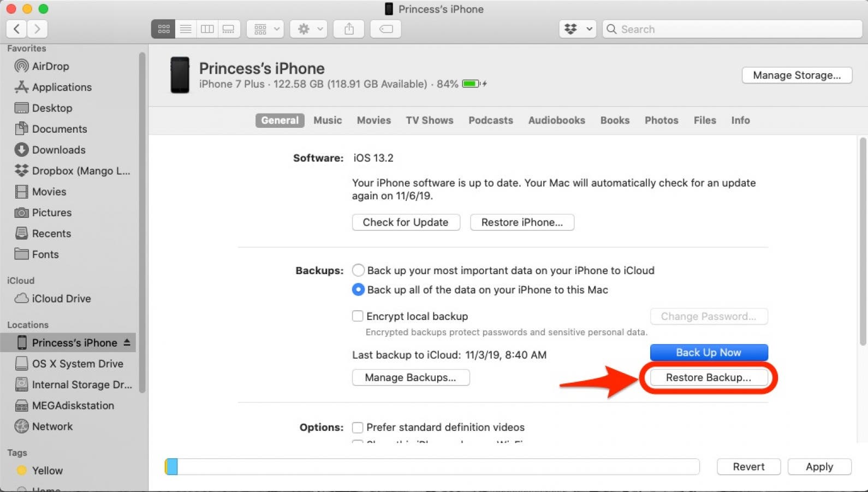Switch Finder to icon view
This screenshot has width=868, height=492.
click(163, 29)
